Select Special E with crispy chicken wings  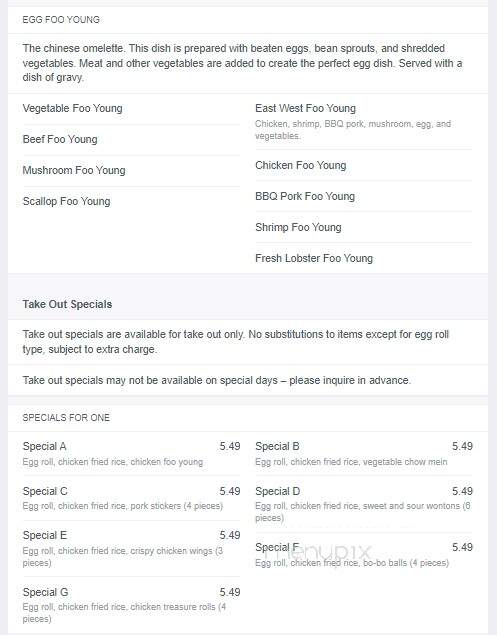point(132,549)
